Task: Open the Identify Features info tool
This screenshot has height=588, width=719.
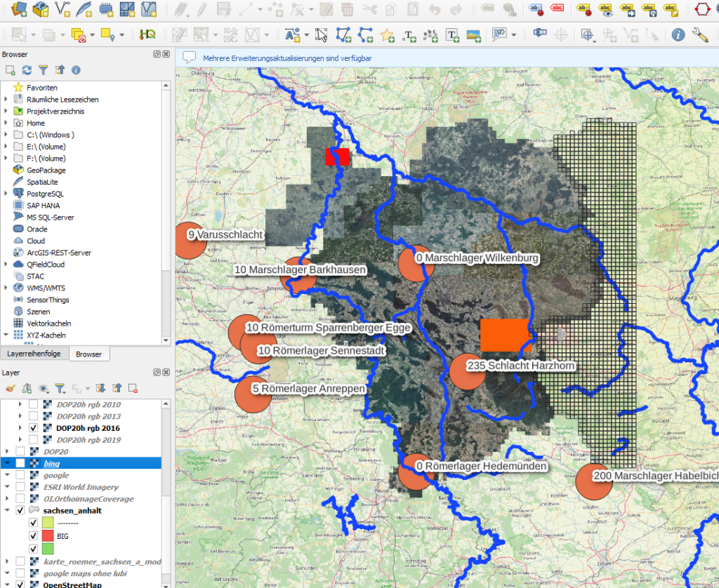Action: point(678,34)
